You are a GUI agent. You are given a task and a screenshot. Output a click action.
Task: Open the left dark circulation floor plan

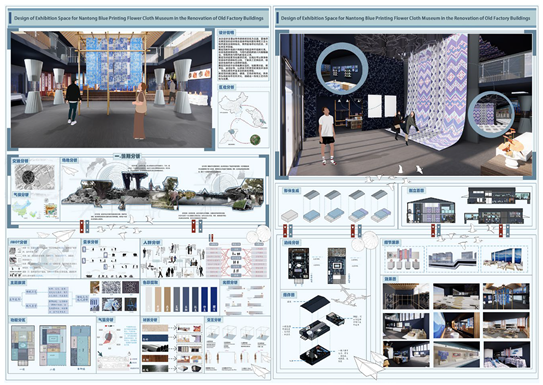(x=299, y=265)
